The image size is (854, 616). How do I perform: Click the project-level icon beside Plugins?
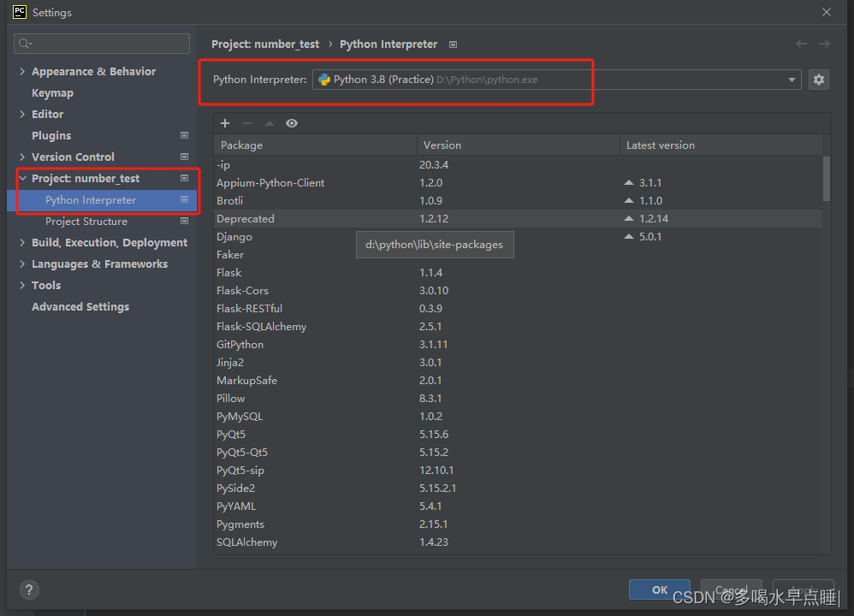click(x=184, y=135)
